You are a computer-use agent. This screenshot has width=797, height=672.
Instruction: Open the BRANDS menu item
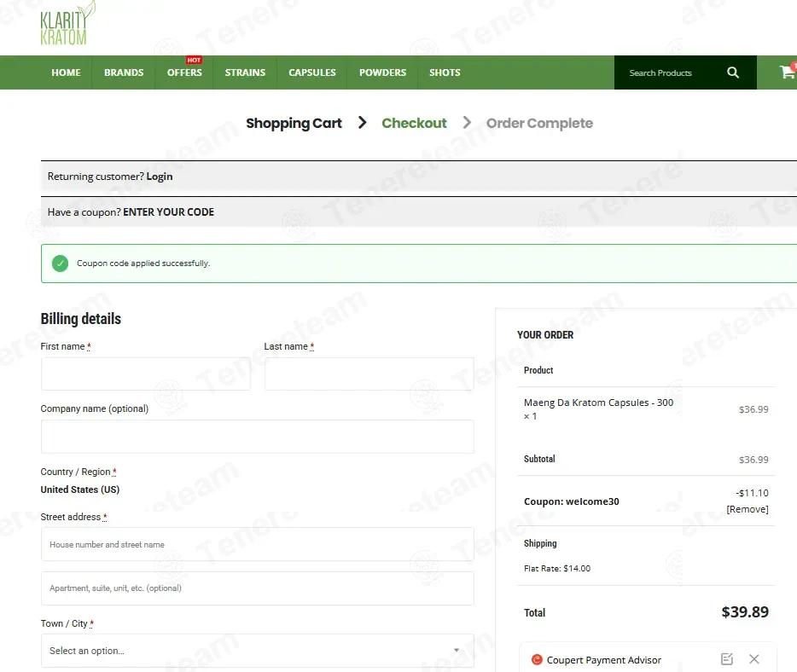click(124, 72)
